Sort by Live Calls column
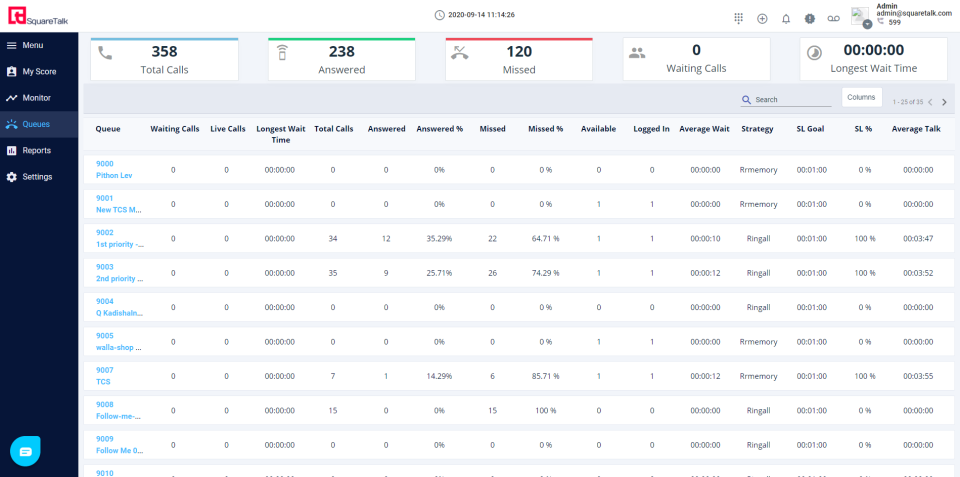The height and width of the screenshot is (477, 960). pos(228,129)
